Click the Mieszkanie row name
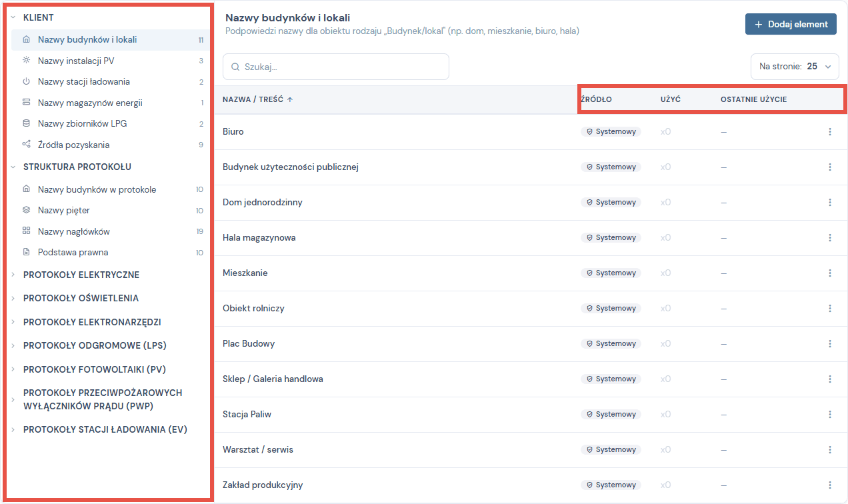 [x=245, y=273]
